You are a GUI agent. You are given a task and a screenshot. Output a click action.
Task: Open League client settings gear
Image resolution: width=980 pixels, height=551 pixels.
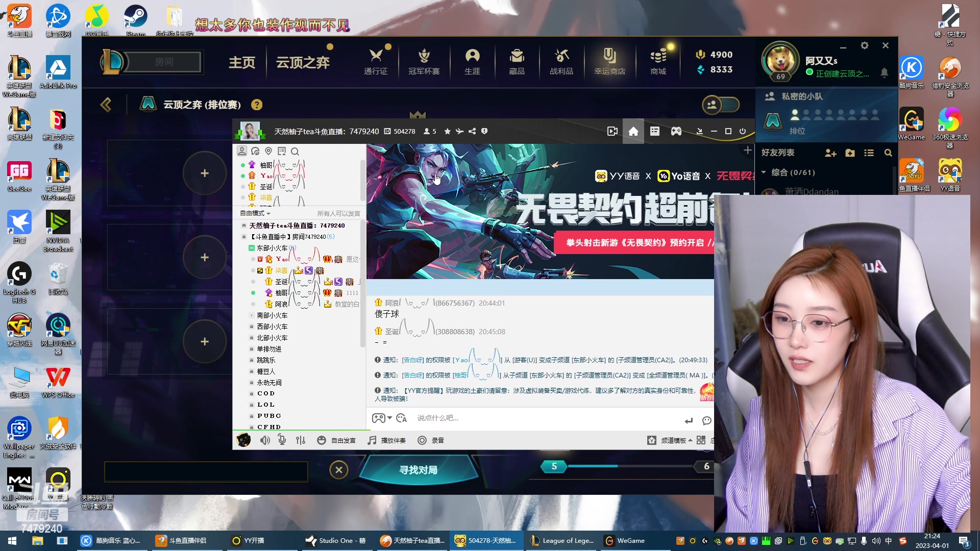[x=864, y=45]
